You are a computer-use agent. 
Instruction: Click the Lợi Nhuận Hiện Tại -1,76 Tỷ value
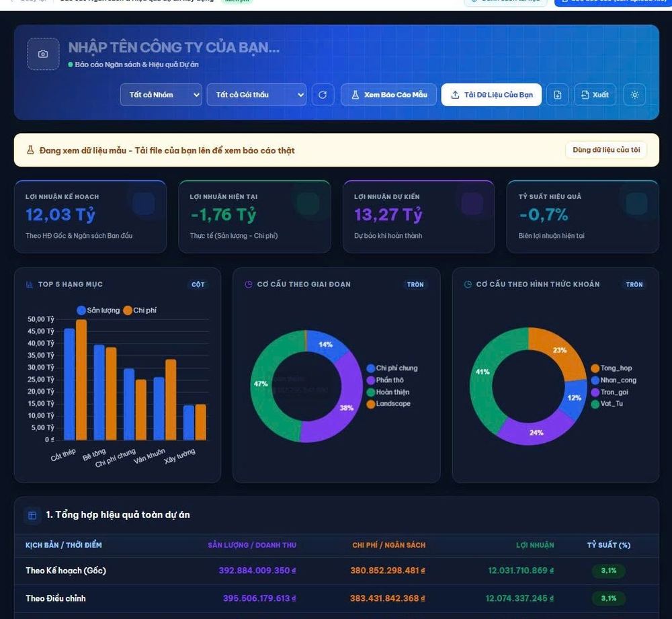point(223,214)
